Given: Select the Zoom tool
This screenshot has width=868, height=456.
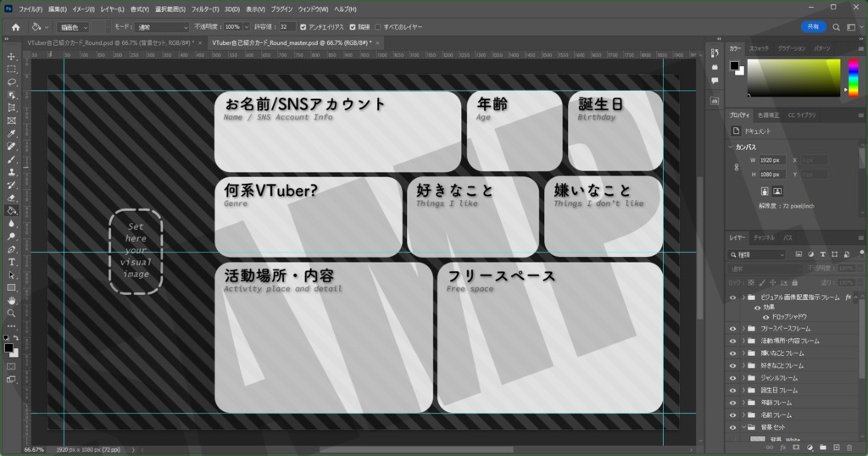Looking at the screenshot, I should point(11,314).
